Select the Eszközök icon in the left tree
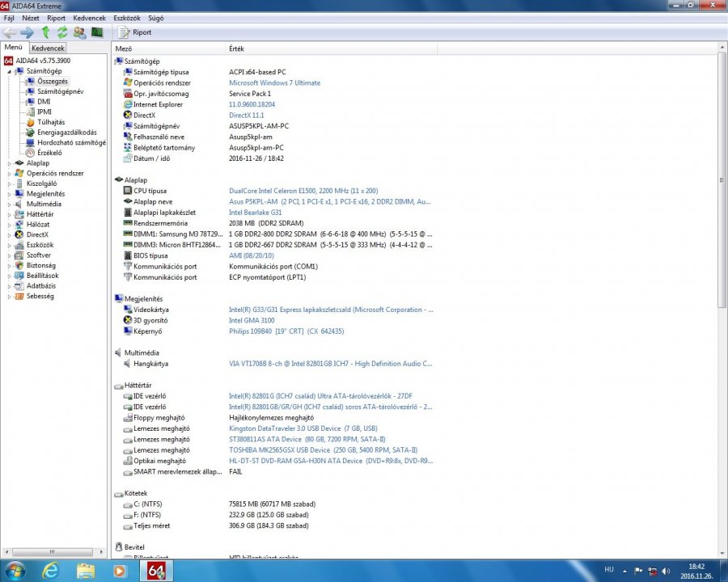Image resolution: width=728 pixels, height=582 pixels. point(19,245)
